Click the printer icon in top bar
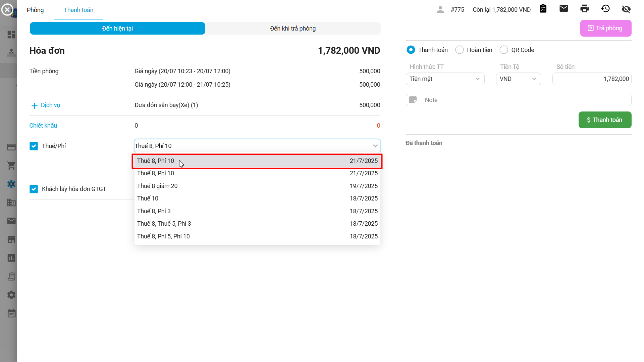The height and width of the screenshot is (362, 644). click(584, 9)
